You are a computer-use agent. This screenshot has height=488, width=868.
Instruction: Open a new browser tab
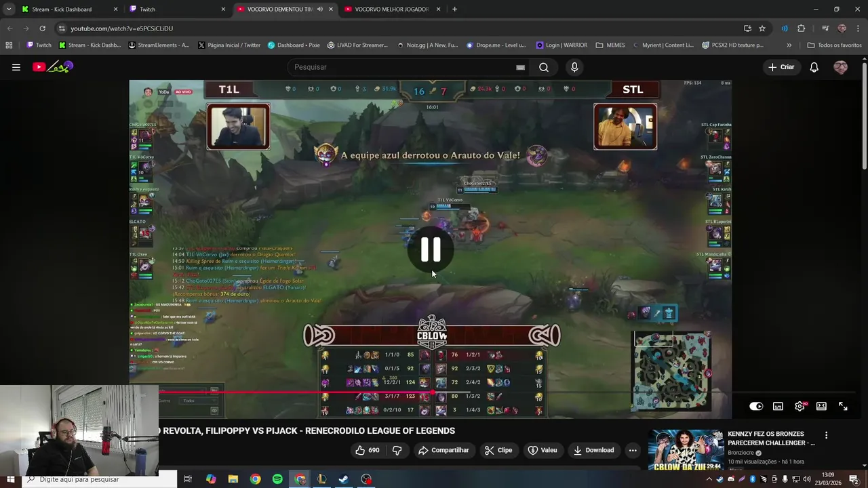[454, 9]
